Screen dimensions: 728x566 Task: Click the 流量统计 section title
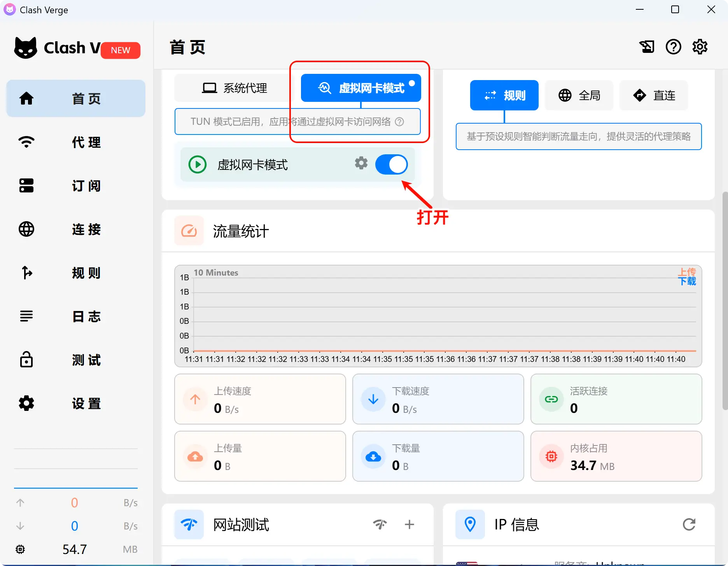pyautogui.click(x=241, y=231)
